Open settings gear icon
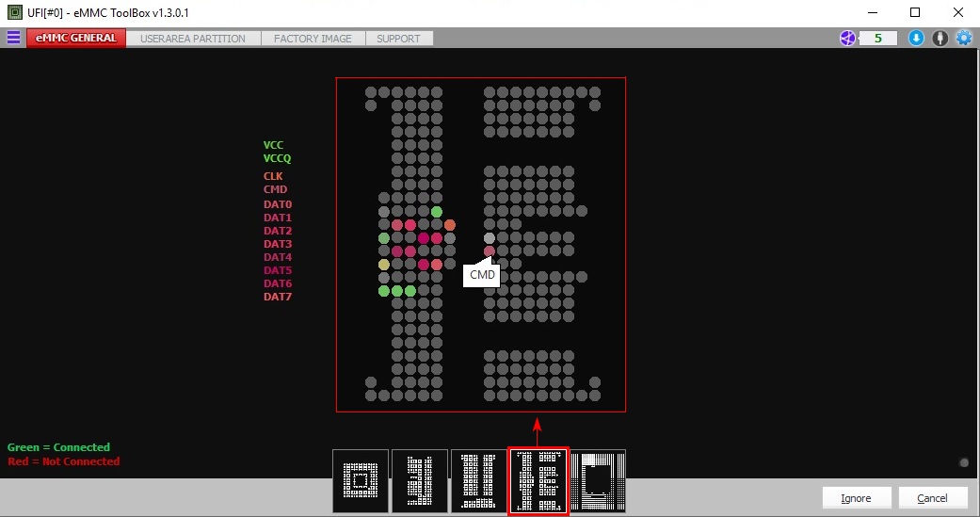 coord(964,38)
